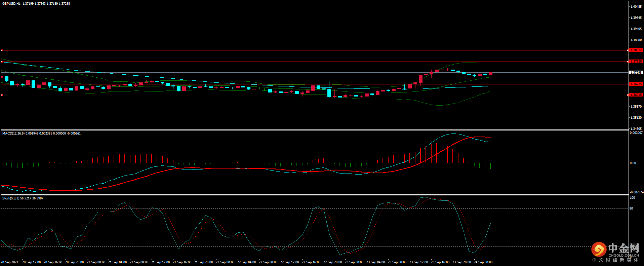Click the red 1.36215 price label
This screenshot has width=644, height=266.
coord(636,95)
